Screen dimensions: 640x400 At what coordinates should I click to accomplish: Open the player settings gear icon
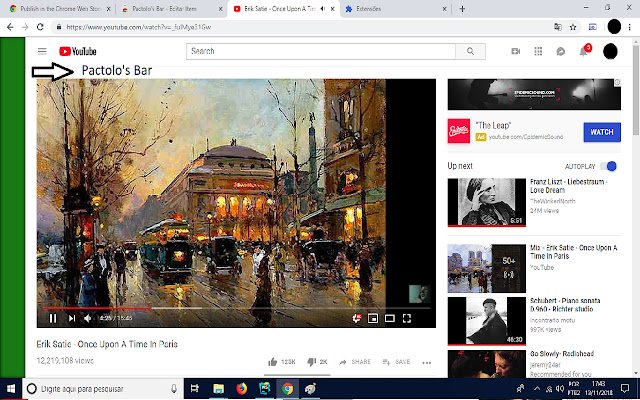[x=356, y=318]
